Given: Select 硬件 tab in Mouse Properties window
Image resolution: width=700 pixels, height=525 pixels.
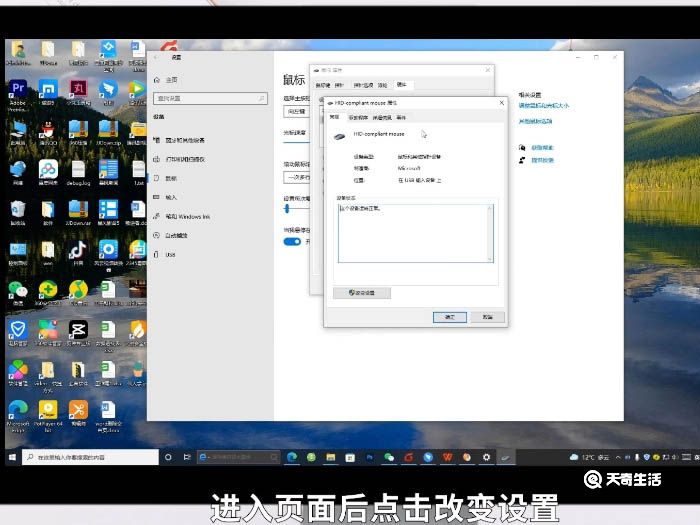Looking at the screenshot, I should [402, 84].
